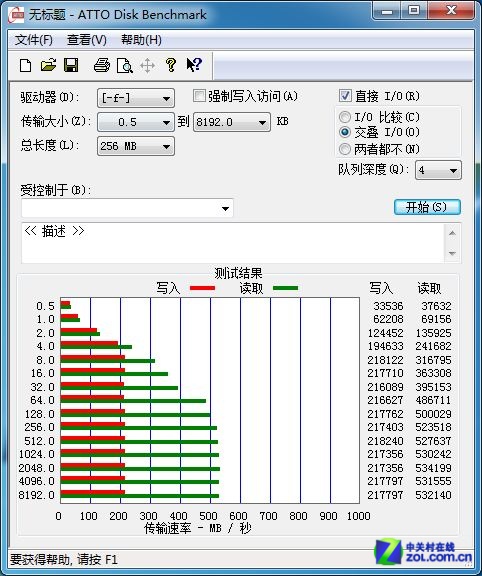Open a file via folder icon

[x=48, y=65]
